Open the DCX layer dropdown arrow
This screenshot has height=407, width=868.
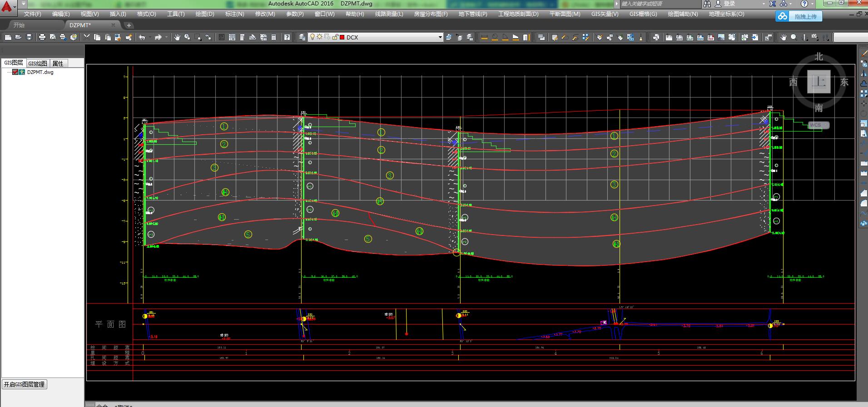440,37
